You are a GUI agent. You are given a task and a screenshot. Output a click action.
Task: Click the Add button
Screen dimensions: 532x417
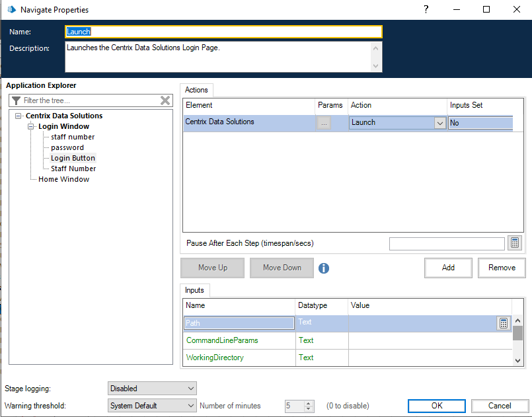pyautogui.click(x=448, y=268)
